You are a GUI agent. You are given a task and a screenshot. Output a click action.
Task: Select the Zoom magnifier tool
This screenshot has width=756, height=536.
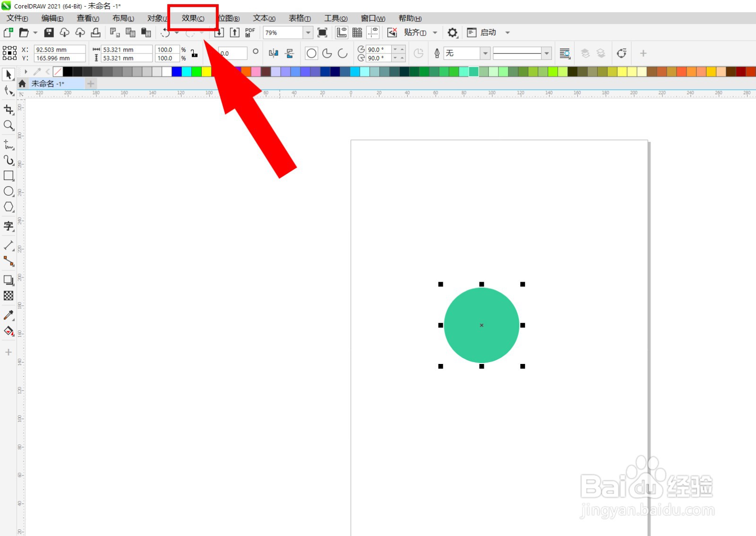(x=9, y=125)
